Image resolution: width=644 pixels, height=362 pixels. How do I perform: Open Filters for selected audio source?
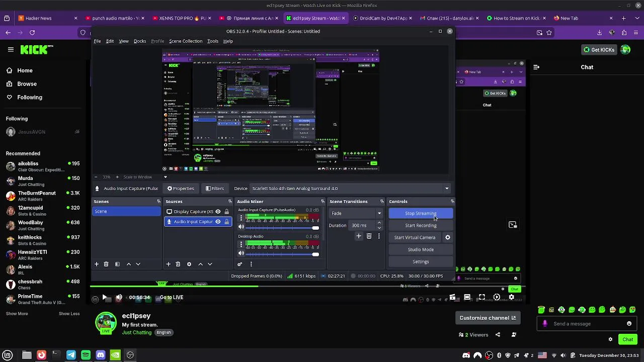[x=215, y=189]
